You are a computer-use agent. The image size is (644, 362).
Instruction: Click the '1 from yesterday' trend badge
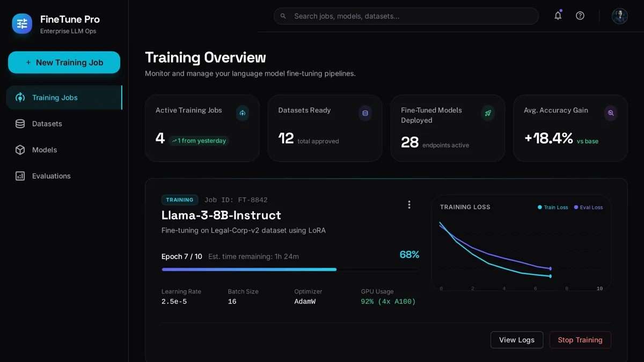tap(199, 141)
